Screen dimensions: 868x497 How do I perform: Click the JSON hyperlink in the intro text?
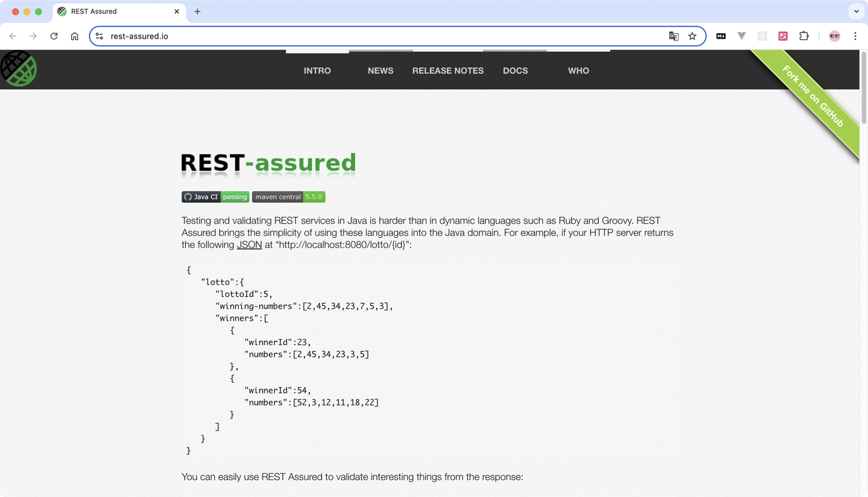point(249,245)
